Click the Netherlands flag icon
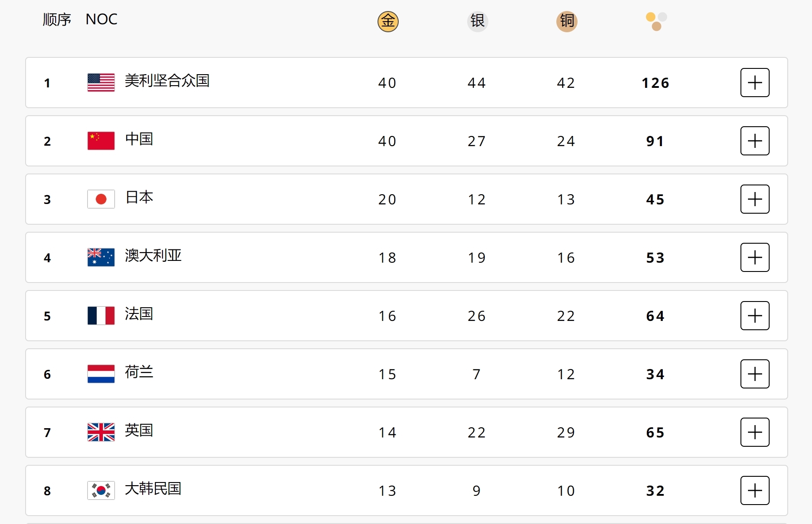 (101, 374)
